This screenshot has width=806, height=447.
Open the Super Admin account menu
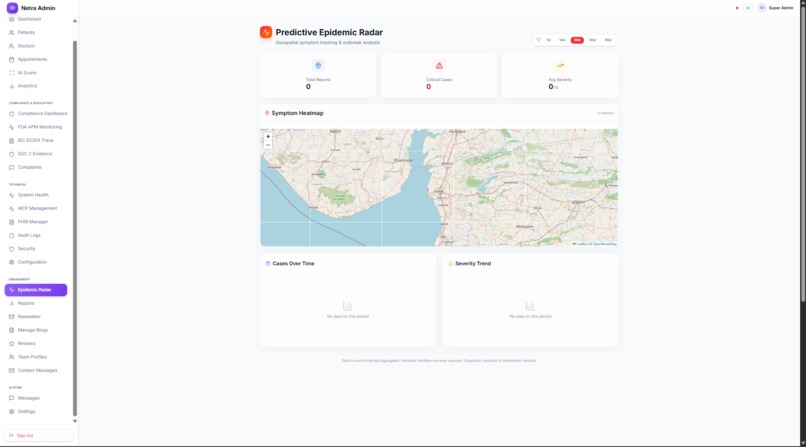pos(776,8)
